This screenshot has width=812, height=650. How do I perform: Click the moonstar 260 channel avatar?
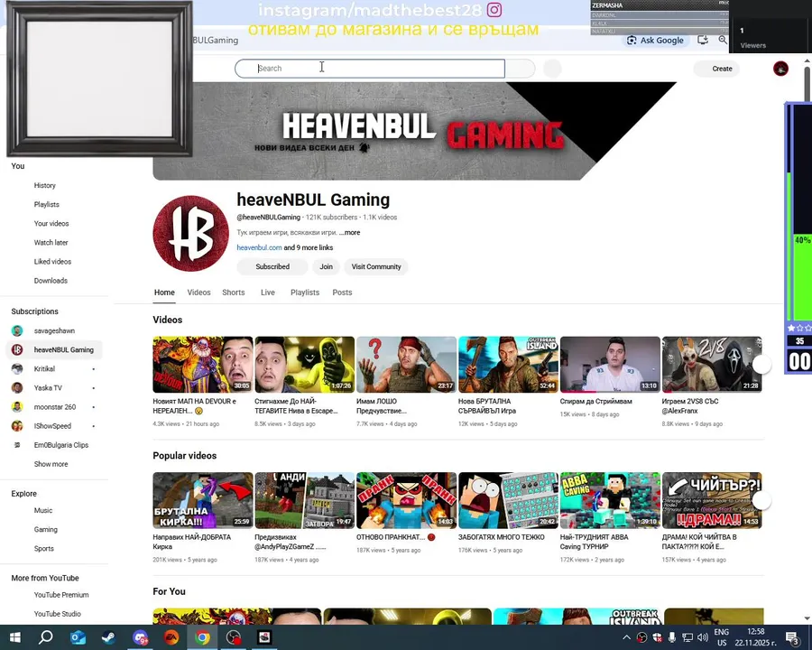pos(17,407)
